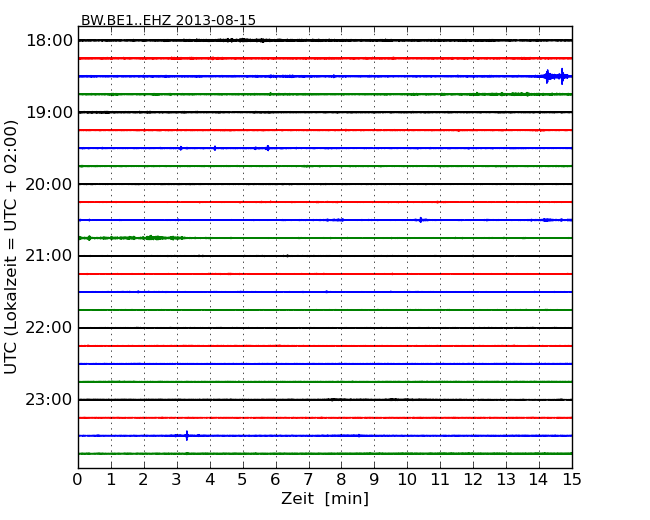Viewport: 650px width, 520px height.
Task: Click the 2 minute tick label
Action: coord(144,479)
